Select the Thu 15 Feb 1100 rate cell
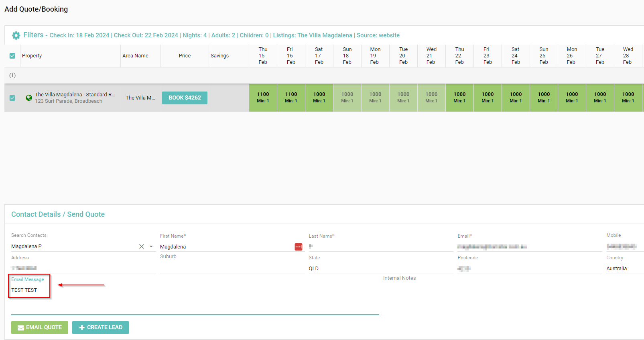Viewport: 644px width, 340px height. click(263, 98)
